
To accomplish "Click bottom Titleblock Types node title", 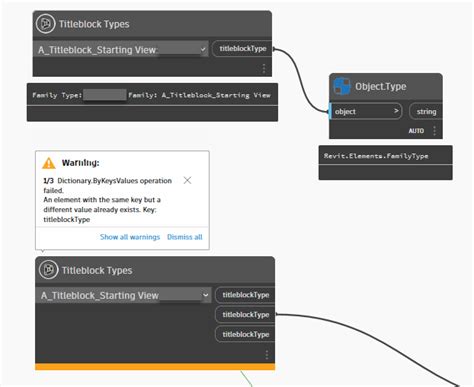I will click(x=97, y=270).
